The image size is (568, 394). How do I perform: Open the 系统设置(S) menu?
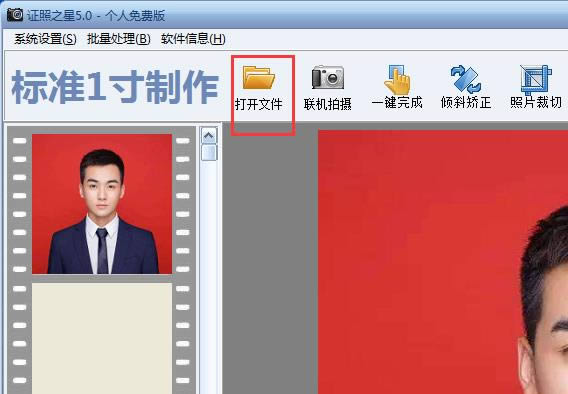click(x=45, y=39)
